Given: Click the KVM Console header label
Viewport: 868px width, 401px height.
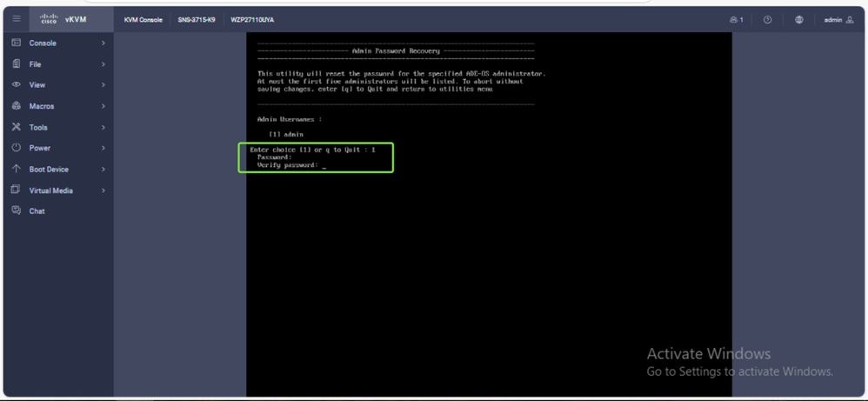Looking at the screenshot, I should 144,20.
